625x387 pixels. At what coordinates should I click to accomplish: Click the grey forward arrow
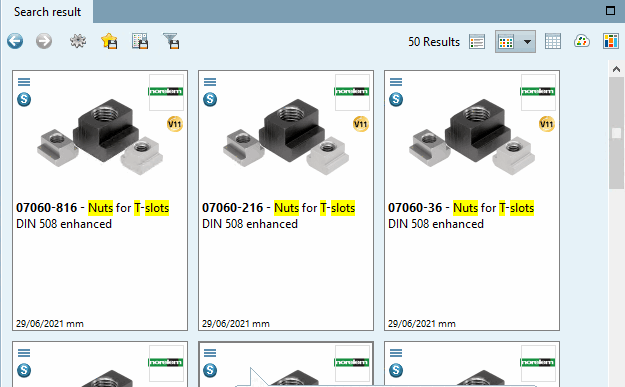point(44,41)
